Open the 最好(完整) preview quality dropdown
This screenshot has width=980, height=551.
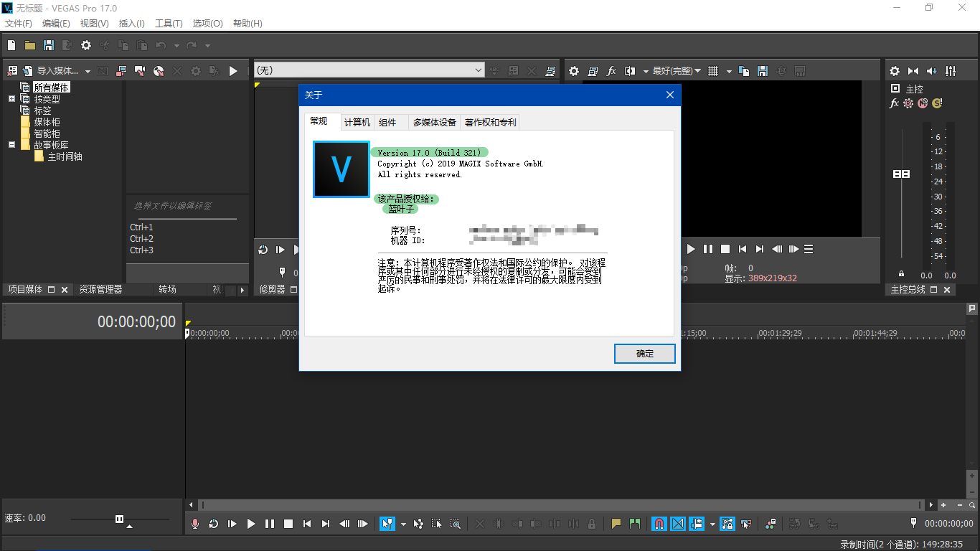(x=677, y=71)
